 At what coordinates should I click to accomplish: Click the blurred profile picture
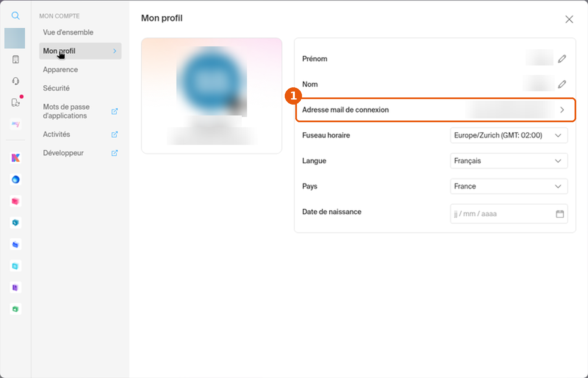(212, 81)
